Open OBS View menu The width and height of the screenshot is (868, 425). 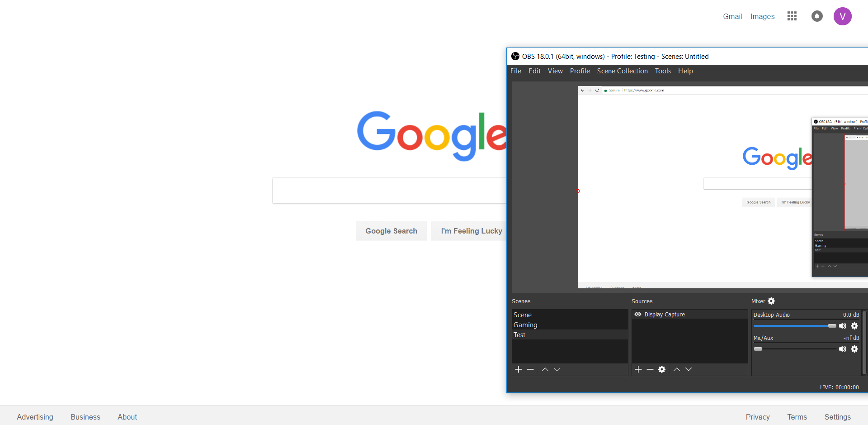[555, 71]
